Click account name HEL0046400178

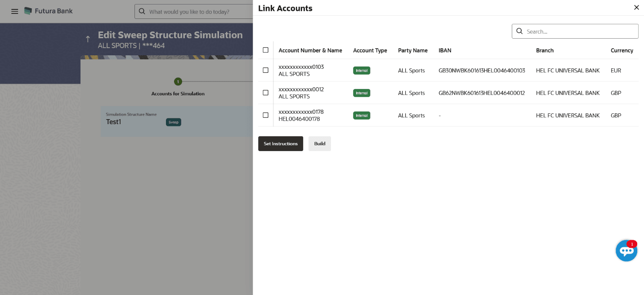(299, 119)
